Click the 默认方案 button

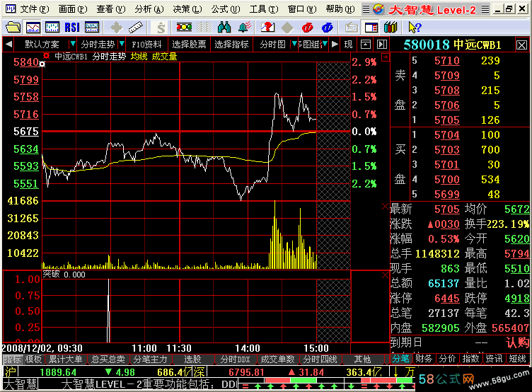tap(42, 44)
